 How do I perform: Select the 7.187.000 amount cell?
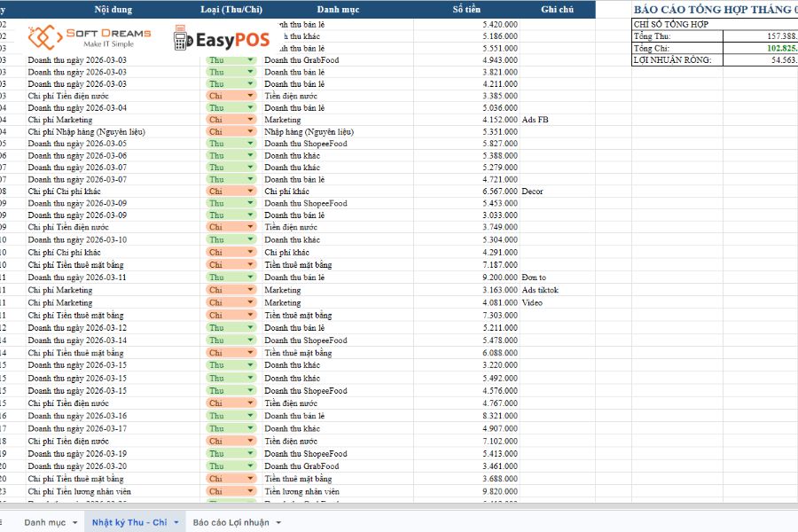coord(466,265)
